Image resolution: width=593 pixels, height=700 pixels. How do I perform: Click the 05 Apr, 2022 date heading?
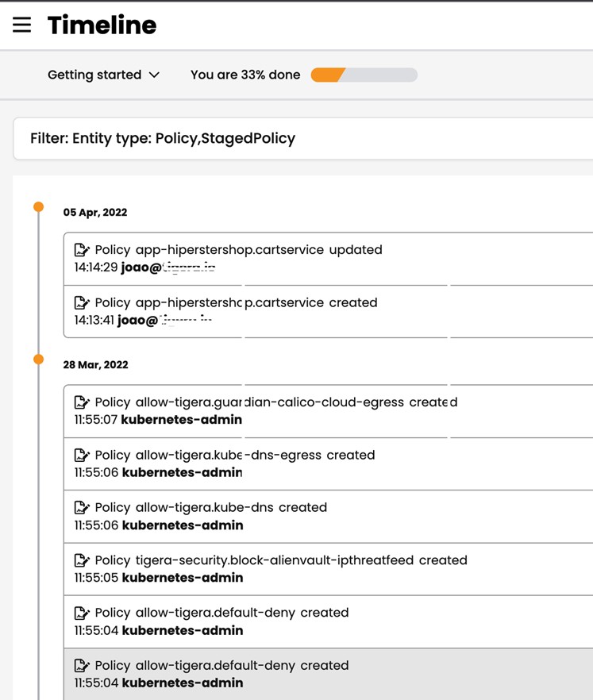click(95, 212)
